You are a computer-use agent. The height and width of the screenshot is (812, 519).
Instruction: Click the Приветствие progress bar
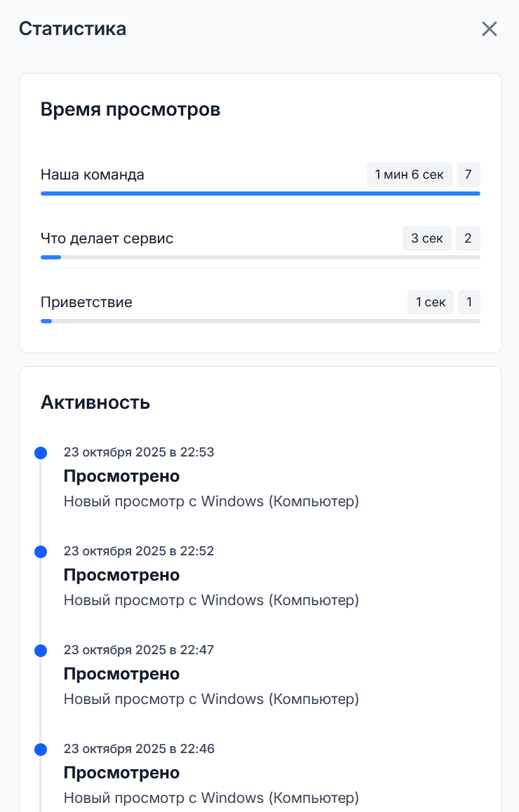coord(259,321)
